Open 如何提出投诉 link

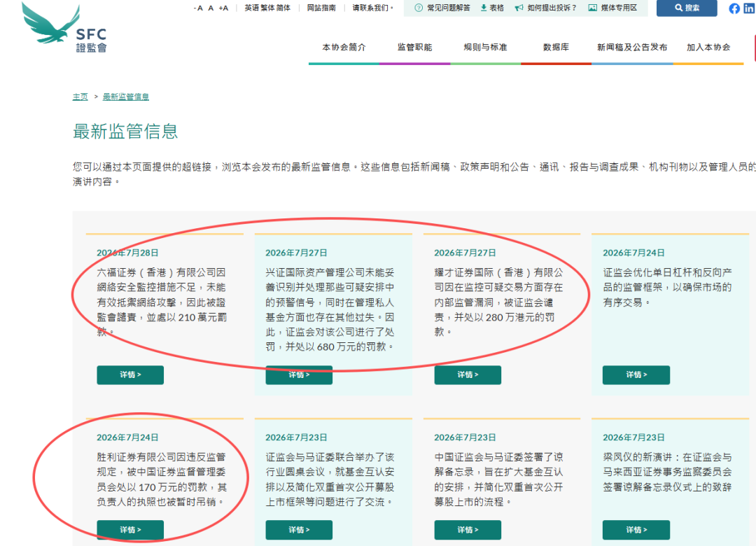[552, 8]
